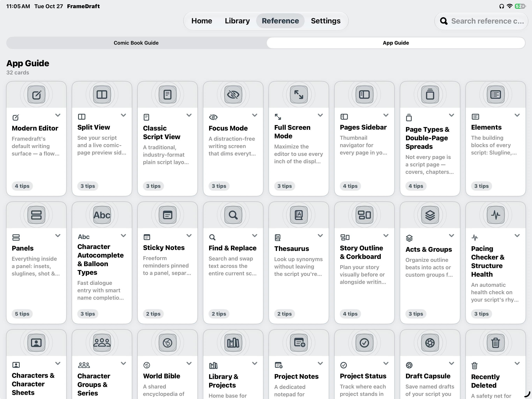Viewport: 532px width, 399px height.
Task: Select the Reference tab
Action: tap(280, 21)
